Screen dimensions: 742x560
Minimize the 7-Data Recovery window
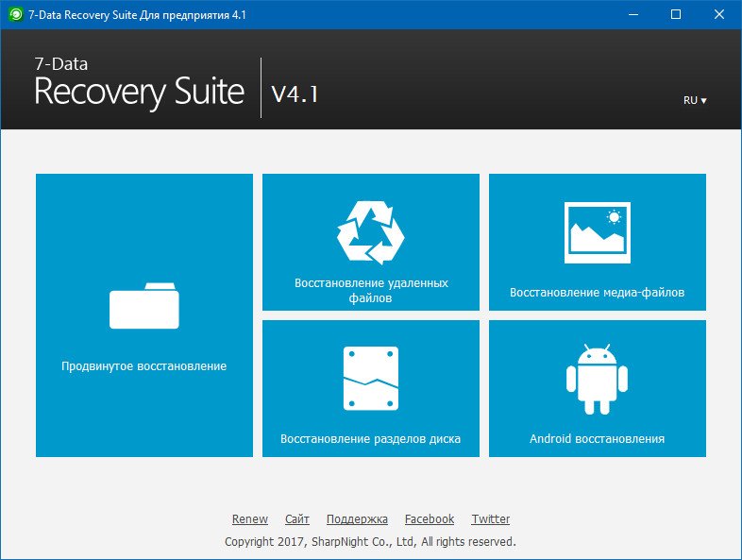click(633, 15)
